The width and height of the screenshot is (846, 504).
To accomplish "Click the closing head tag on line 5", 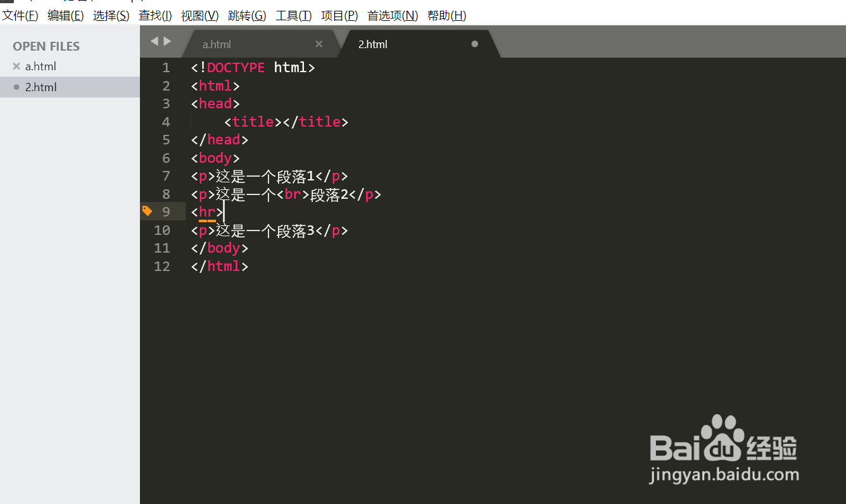I will [220, 139].
